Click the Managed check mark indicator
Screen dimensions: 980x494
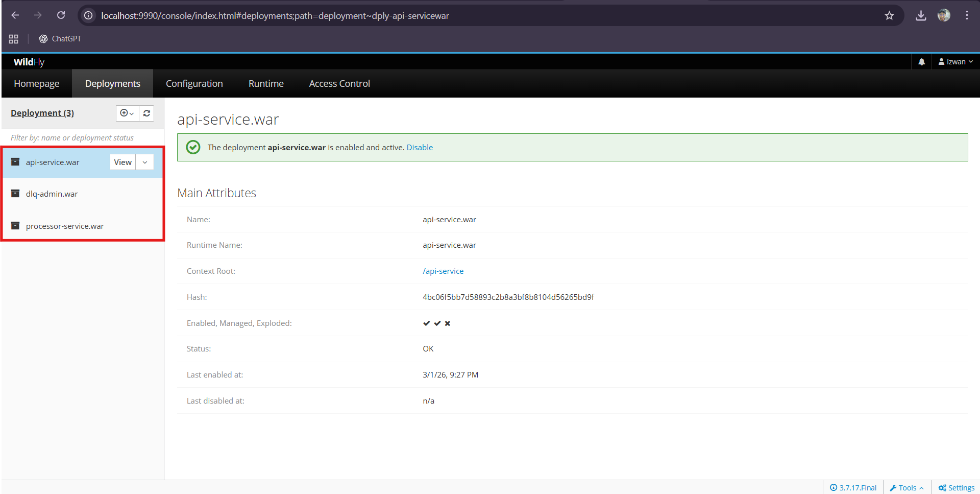point(437,323)
